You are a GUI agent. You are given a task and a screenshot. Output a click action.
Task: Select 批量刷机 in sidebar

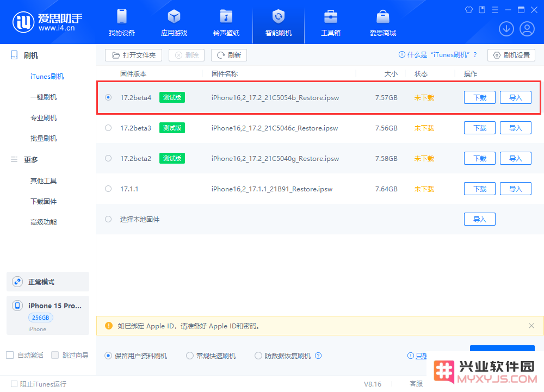click(x=44, y=139)
